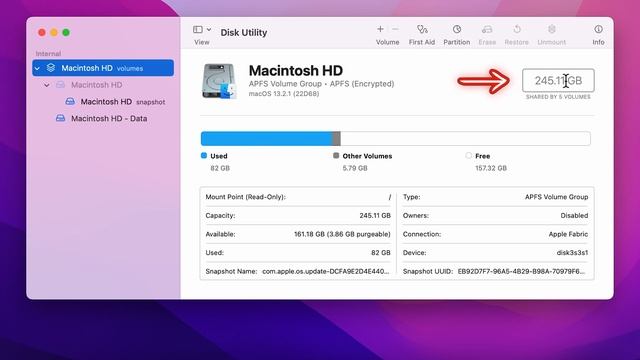
Task: Click 'SHARED BY 5 VOLUMES' caption
Action: (x=558, y=97)
